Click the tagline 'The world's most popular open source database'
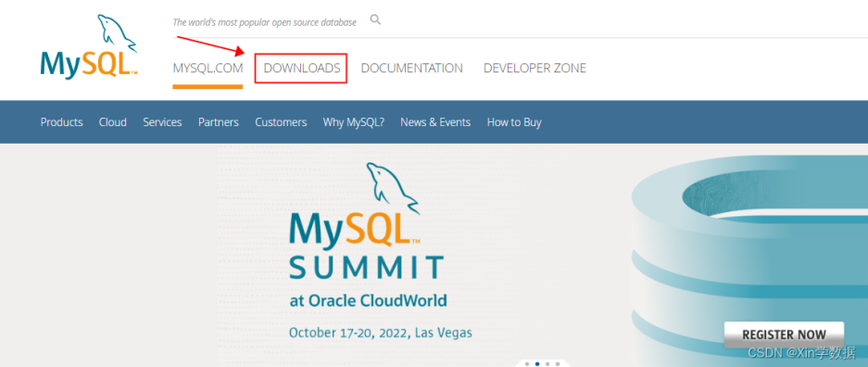The height and width of the screenshot is (367, 868). point(265,22)
